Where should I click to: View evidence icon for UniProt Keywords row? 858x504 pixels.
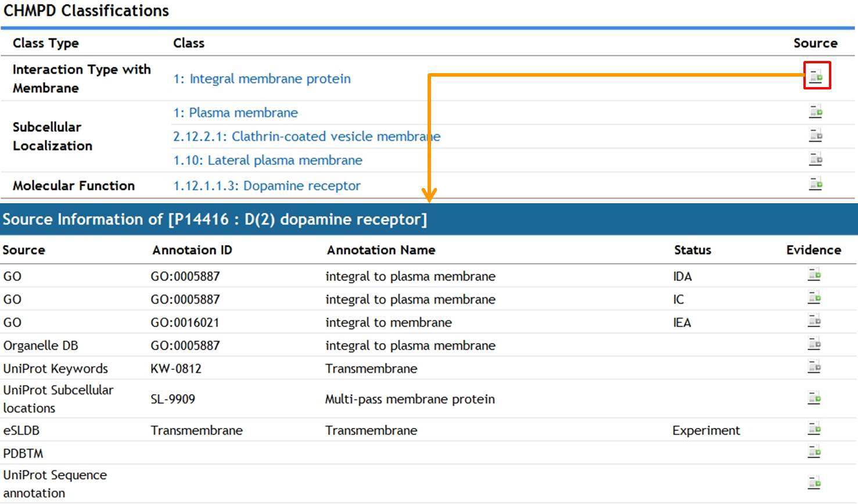814,366
